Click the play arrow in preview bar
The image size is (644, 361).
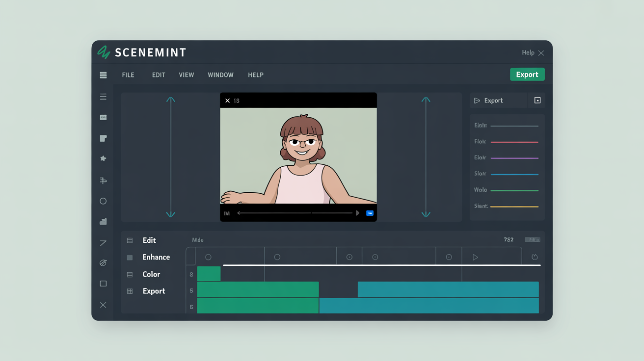[x=358, y=213]
